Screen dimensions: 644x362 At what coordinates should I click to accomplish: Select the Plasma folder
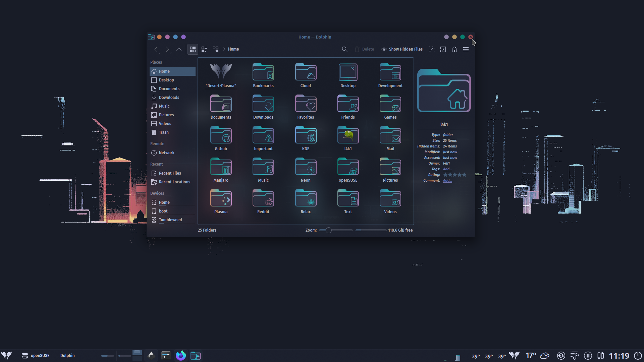point(221,201)
